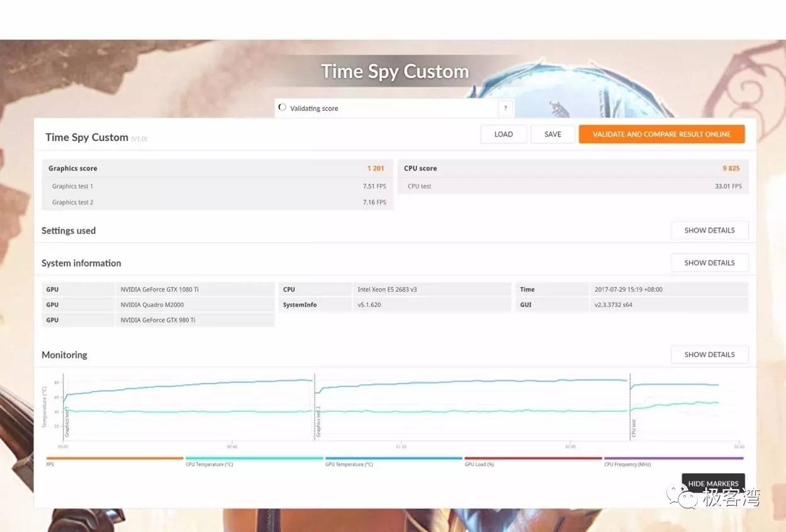Click the Time value 2017-07-29
Screen dimensions: 786x532
(628, 289)
